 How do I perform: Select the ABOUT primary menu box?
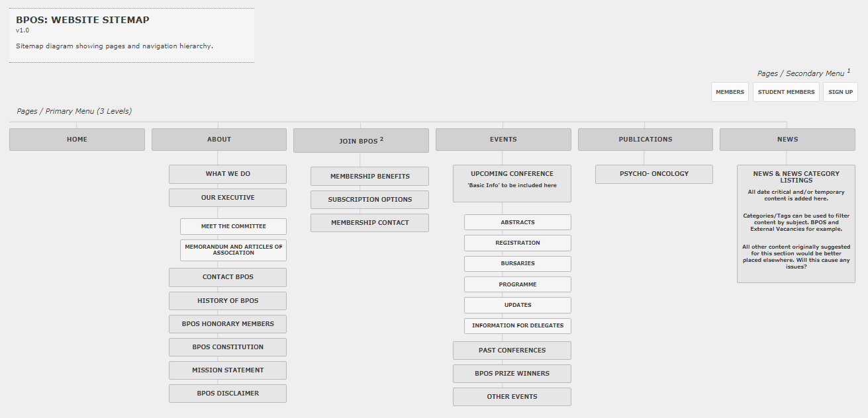pyautogui.click(x=219, y=140)
